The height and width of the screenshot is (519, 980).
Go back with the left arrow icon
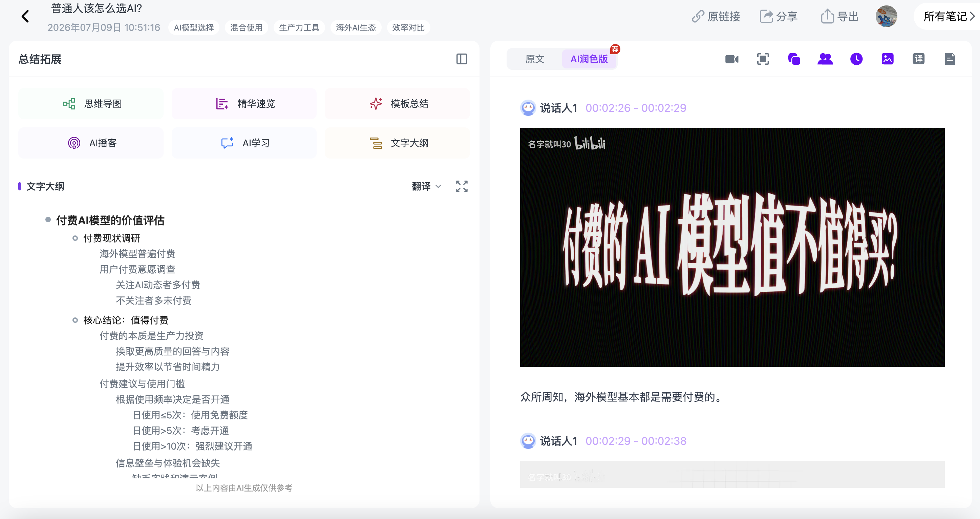coord(25,16)
